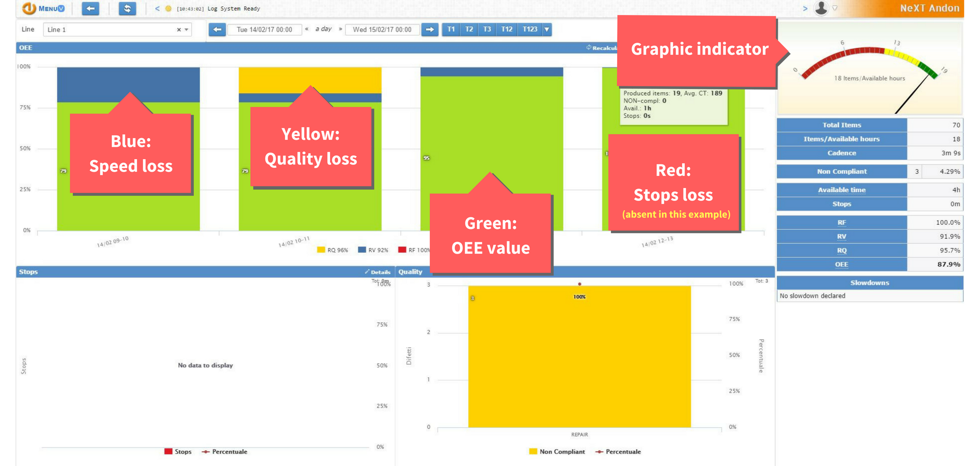The width and height of the screenshot is (980, 466).
Task: Select the T1 shift filter
Action: pos(451,29)
